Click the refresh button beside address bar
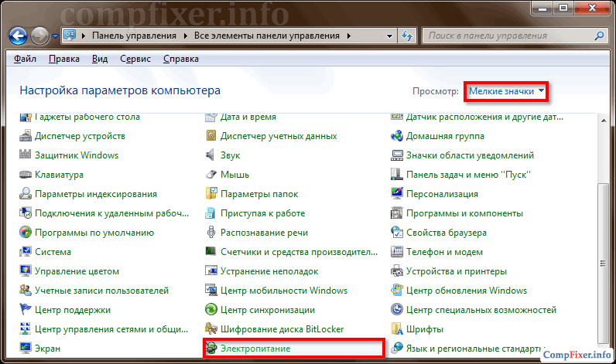Viewport: 616px width, 364px height. coord(407,36)
